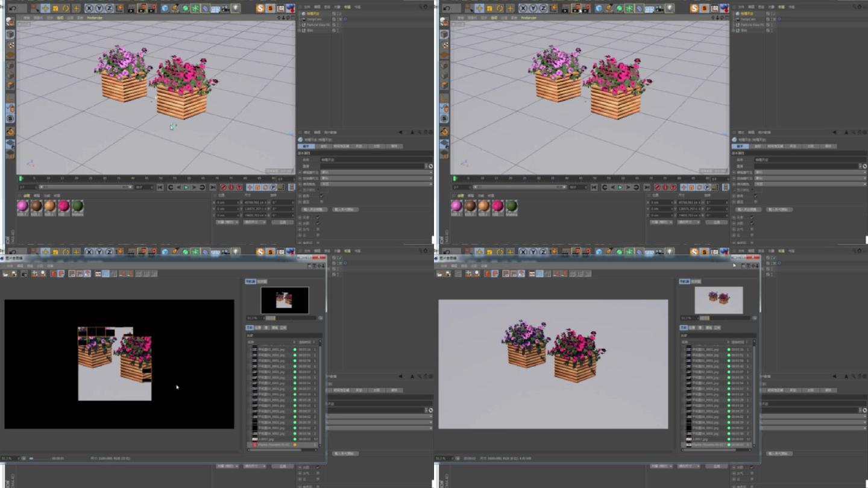Open object coordinate mode dropdown, top-left panel
The image size is (868, 488).
tap(227, 222)
